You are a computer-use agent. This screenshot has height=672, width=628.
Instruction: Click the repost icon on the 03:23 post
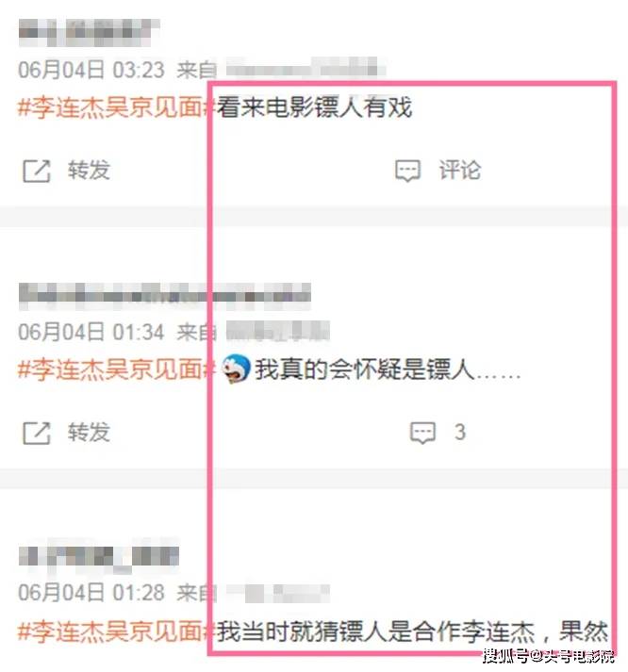37,171
